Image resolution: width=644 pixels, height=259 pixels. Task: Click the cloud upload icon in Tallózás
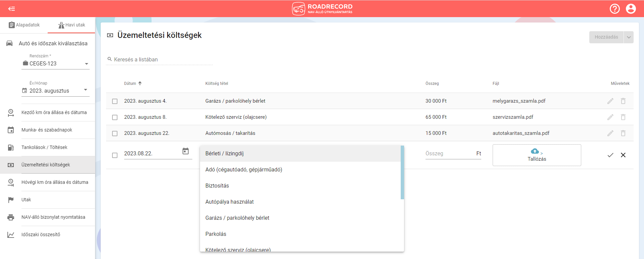(x=535, y=151)
